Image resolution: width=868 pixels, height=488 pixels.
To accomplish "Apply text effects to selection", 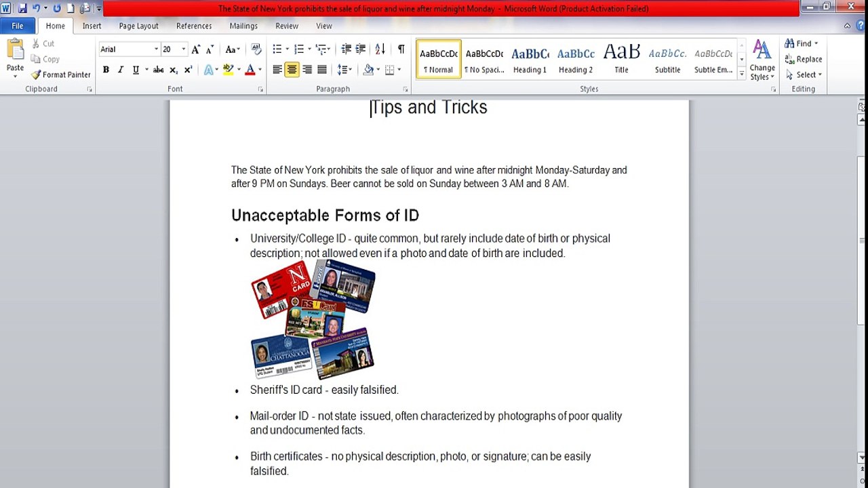I will coord(208,70).
